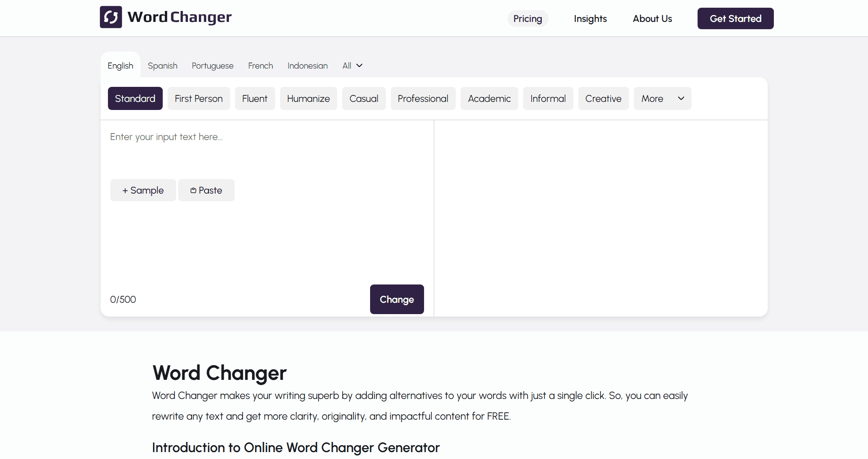Click the Word Changer header text
The height and width of the screenshot is (459, 868).
[x=179, y=17]
